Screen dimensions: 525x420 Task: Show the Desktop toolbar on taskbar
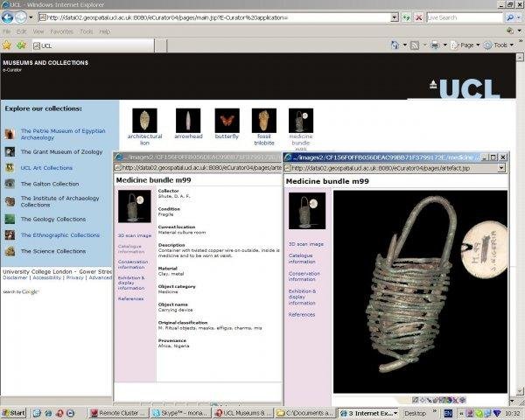pyautogui.click(x=415, y=413)
